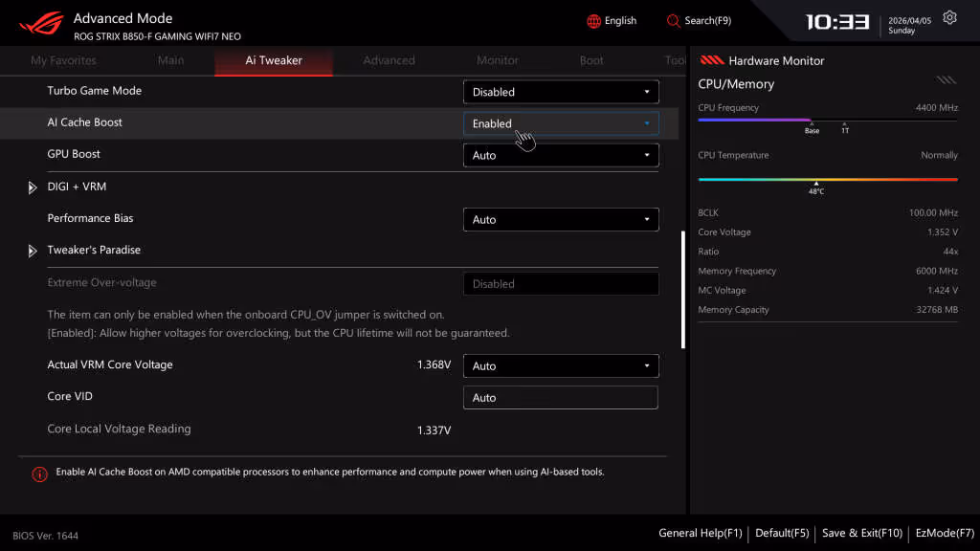980x551 pixels.
Task: Open the settings gear beside the clock
Action: coord(949,17)
